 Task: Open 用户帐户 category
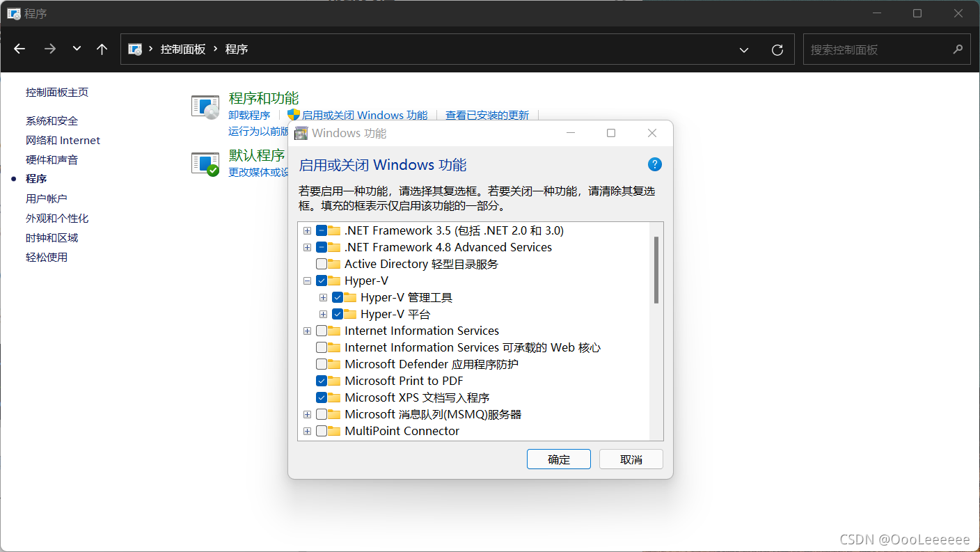point(47,199)
